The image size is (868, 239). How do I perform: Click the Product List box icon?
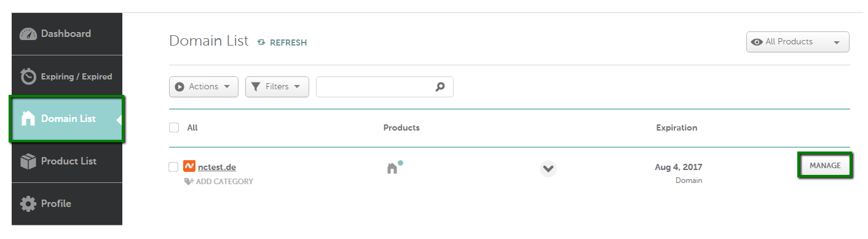pos(28,161)
